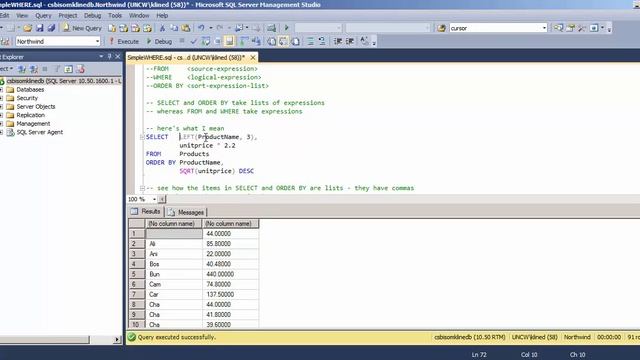The image size is (640, 360).
Task: Open the Help menu
Action: coord(162,16)
